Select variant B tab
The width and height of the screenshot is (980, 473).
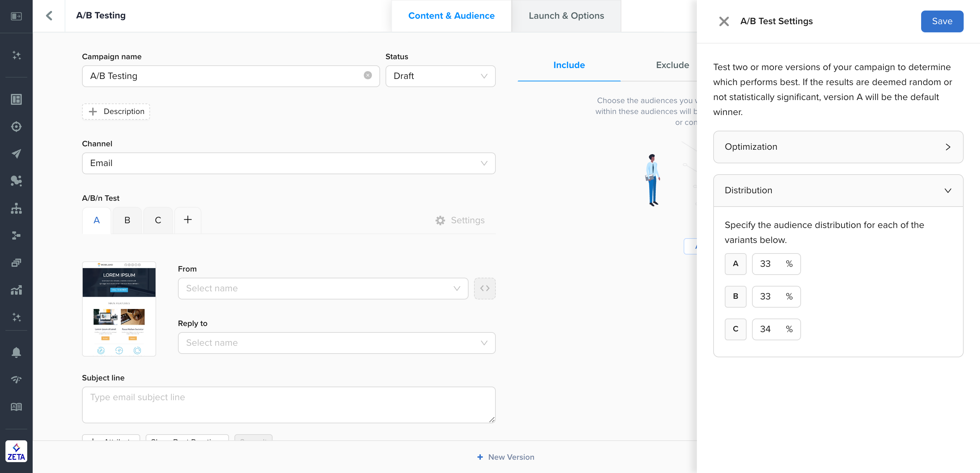click(127, 220)
